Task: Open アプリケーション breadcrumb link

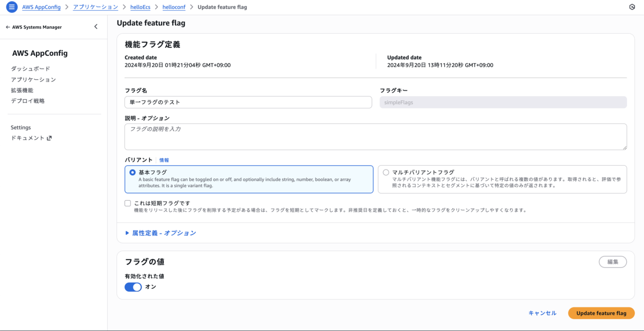Action: [96, 8]
